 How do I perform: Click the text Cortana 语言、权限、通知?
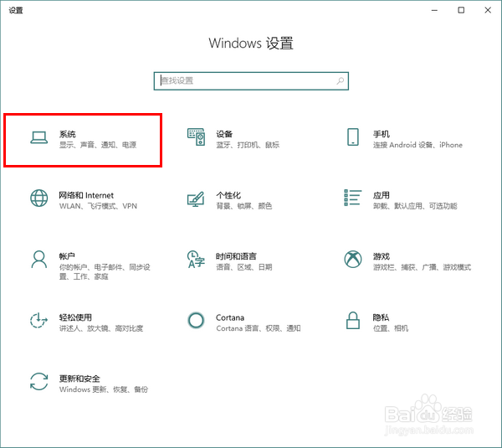[x=259, y=328]
